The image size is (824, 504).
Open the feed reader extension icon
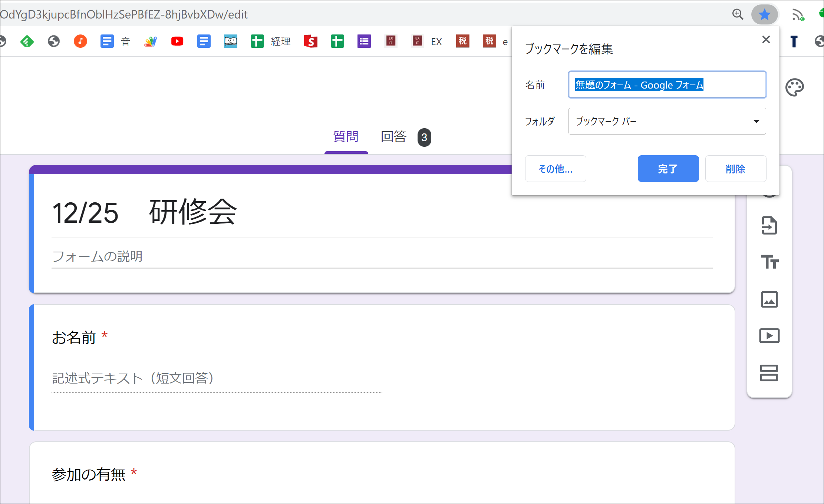[x=798, y=15]
